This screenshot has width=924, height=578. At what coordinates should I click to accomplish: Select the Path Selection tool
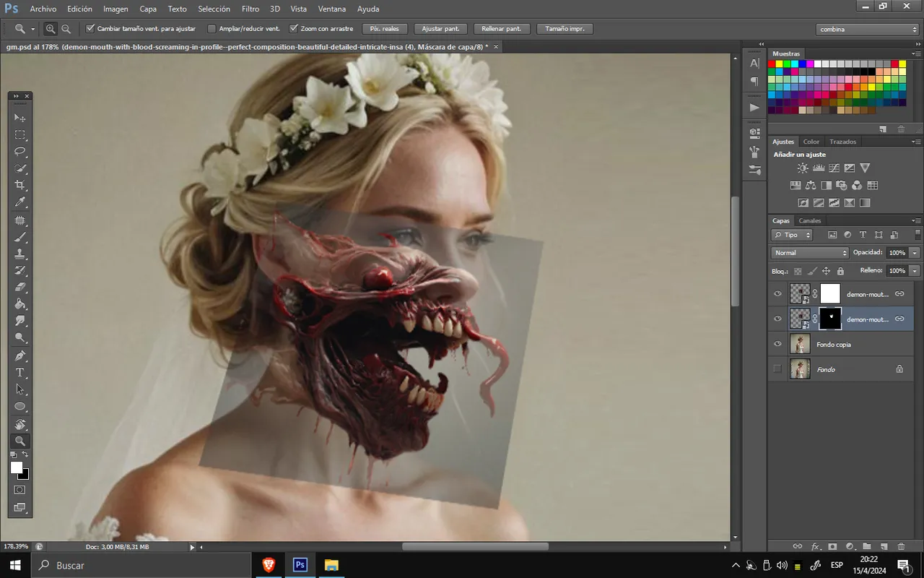pos(20,390)
